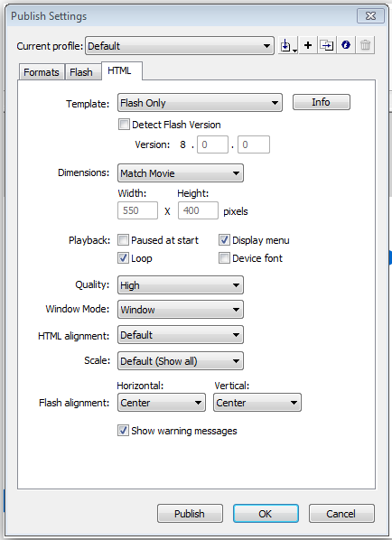Switch to the Flash tab

click(x=81, y=72)
